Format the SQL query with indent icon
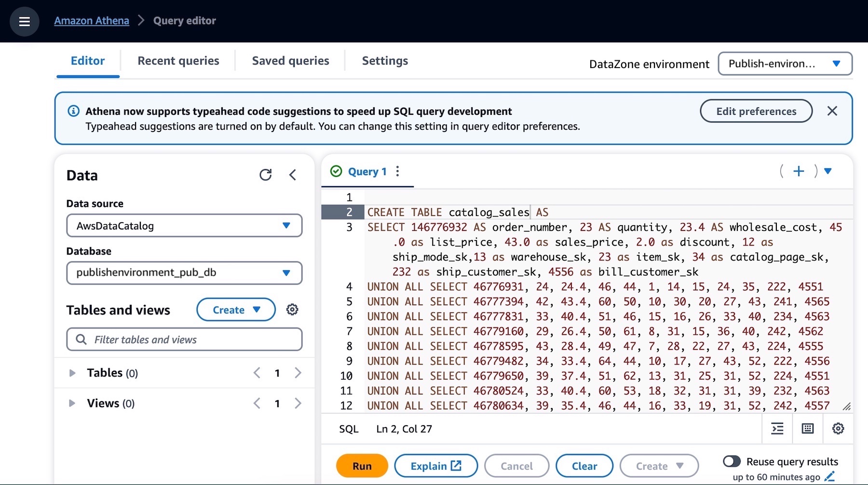 pos(777,429)
